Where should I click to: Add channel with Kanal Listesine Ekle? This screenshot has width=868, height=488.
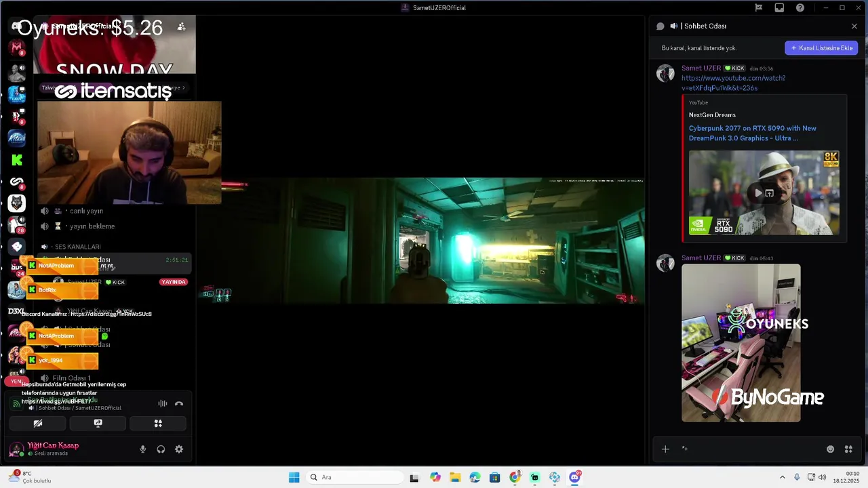tap(821, 48)
